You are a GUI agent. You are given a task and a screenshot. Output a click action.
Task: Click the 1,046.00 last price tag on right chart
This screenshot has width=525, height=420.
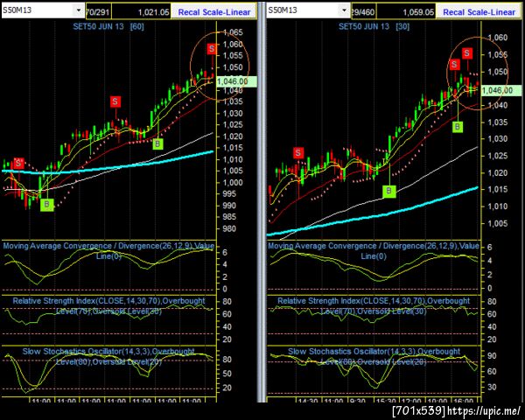click(502, 90)
